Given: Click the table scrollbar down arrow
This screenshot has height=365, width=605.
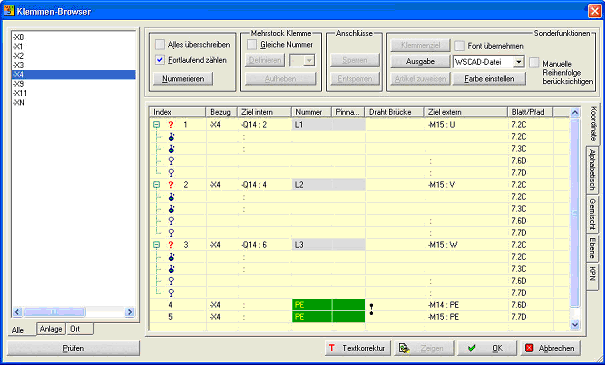Looking at the screenshot, I should point(575,325).
